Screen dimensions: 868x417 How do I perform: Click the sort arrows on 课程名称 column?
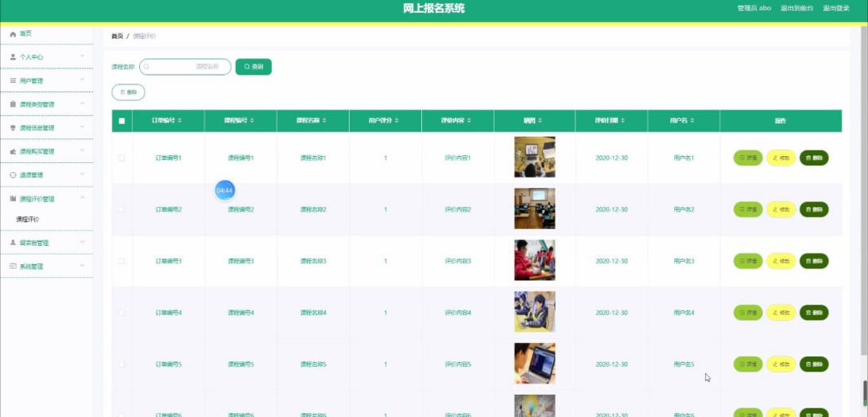coord(324,121)
